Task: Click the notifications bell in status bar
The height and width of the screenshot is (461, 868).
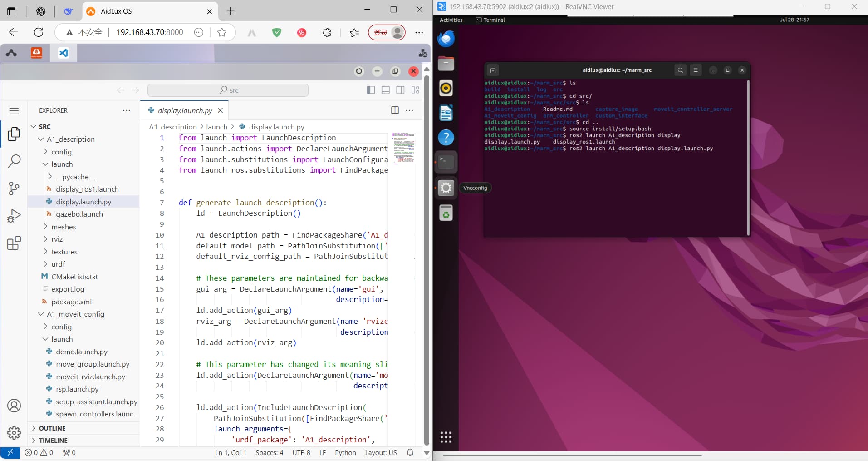Action: pos(410,452)
